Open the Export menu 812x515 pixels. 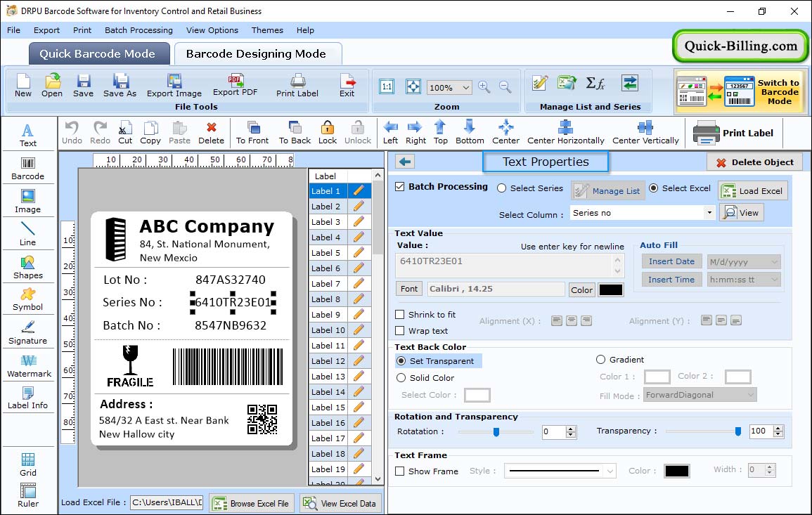[46, 30]
